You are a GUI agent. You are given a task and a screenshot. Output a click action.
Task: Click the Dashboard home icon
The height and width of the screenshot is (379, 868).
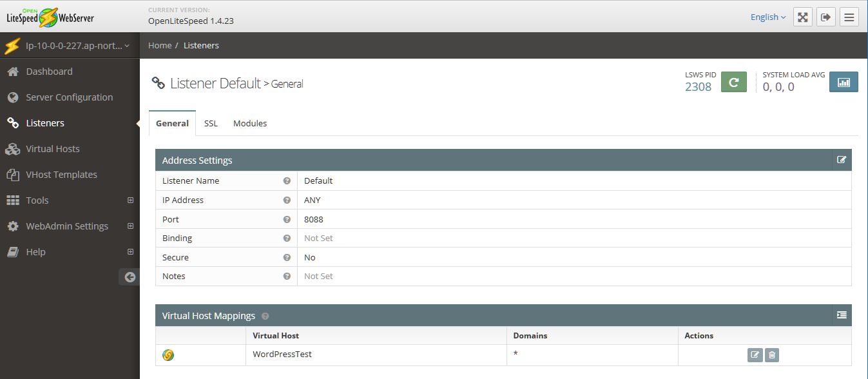[x=12, y=72]
